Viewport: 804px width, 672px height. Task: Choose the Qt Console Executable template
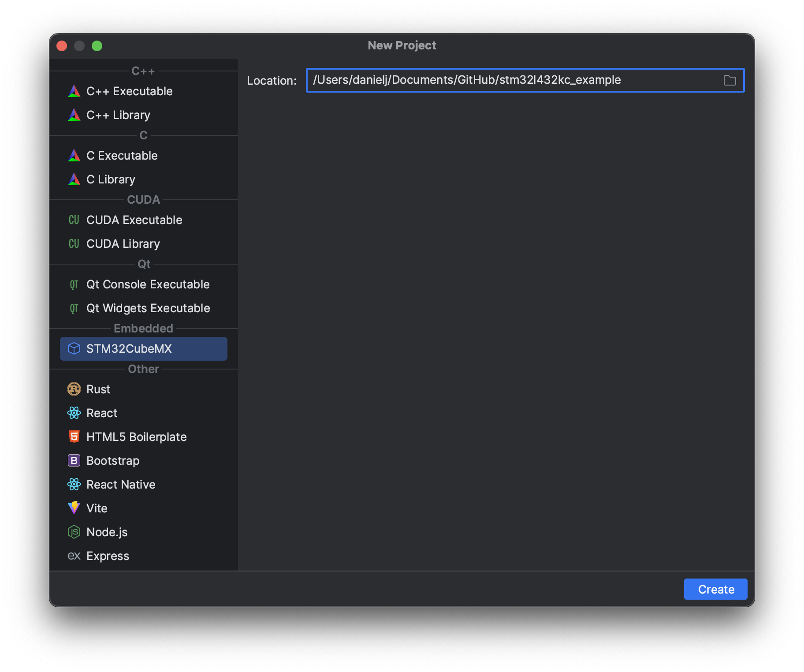coord(148,284)
